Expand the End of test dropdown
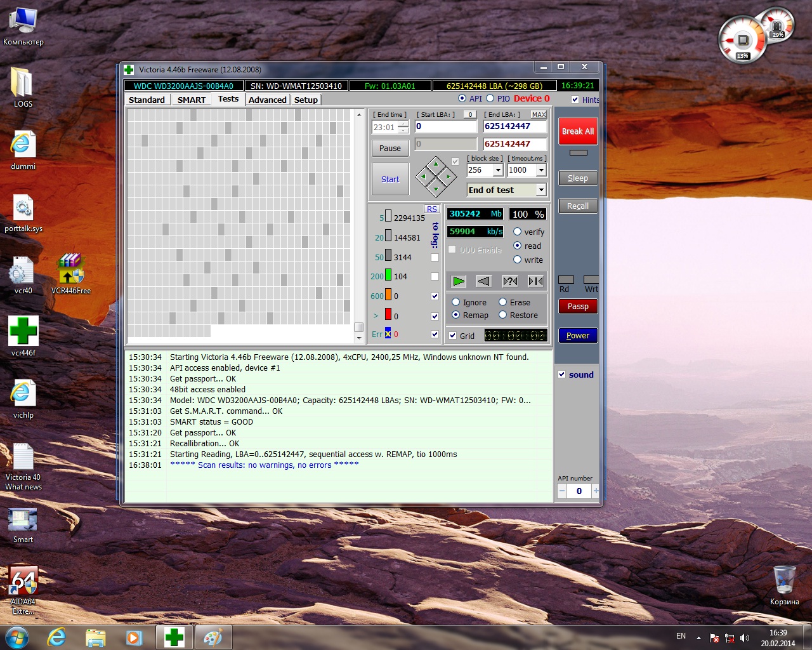 (541, 190)
